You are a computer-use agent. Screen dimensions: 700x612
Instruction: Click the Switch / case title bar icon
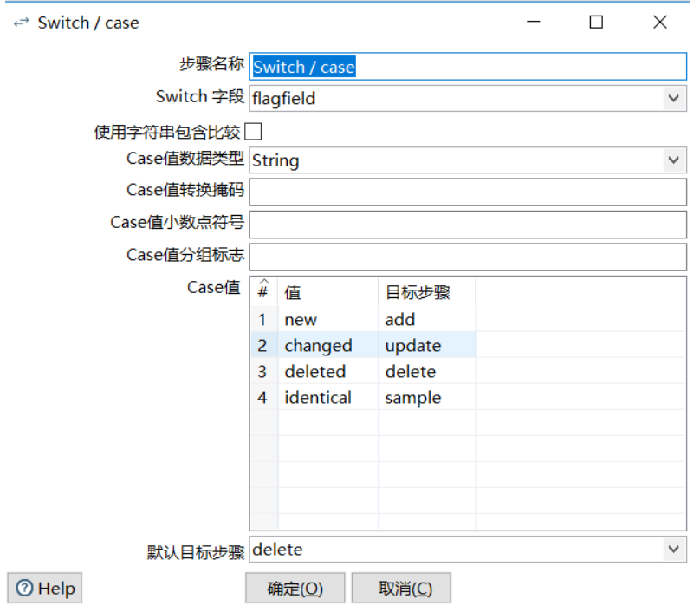tap(21, 22)
